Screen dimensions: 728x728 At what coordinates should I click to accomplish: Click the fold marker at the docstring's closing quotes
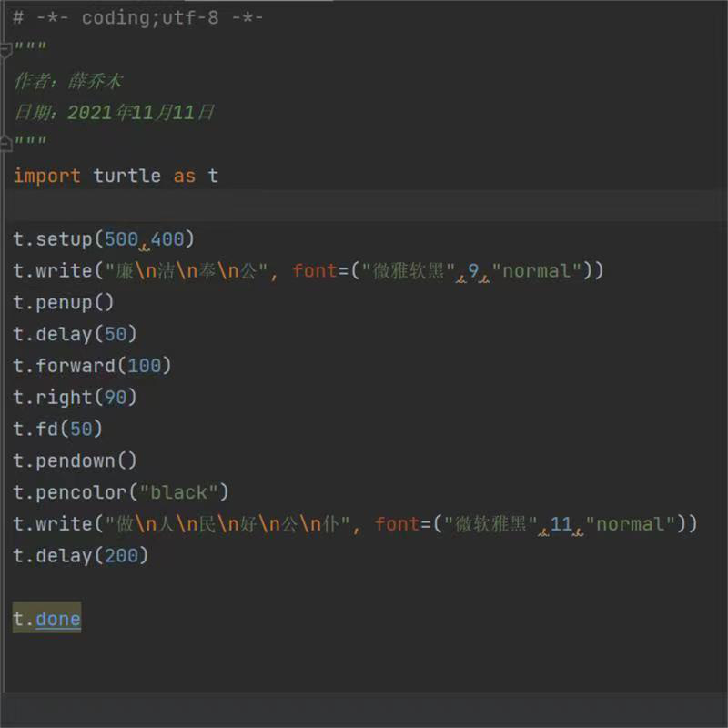coord(5,143)
